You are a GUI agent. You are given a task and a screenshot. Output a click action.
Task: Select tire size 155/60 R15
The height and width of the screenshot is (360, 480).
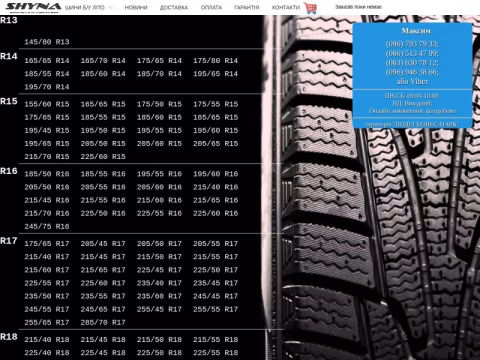tap(47, 104)
